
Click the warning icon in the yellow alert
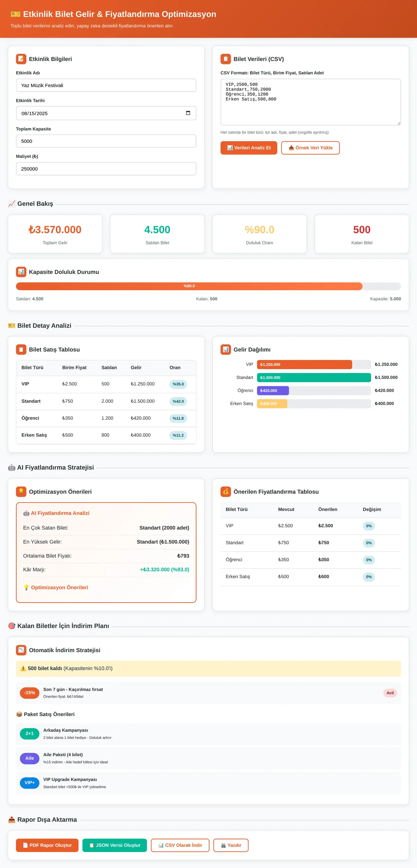(x=23, y=668)
